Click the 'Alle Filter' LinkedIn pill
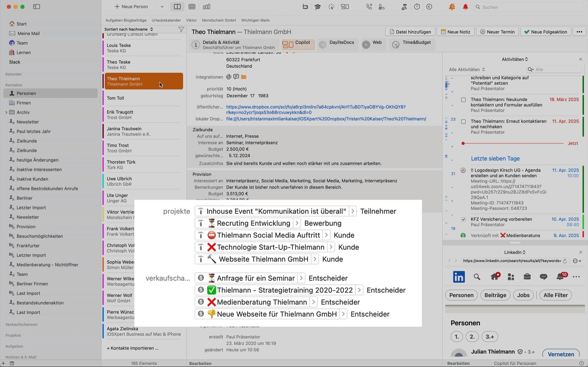The width and height of the screenshot is (588, 367). (555, 295)
